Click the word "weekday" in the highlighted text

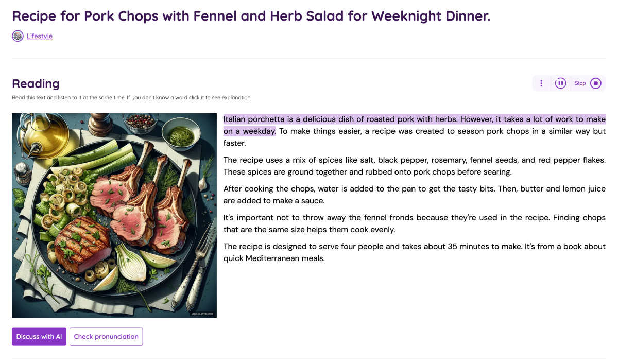[x=259, y=131]
